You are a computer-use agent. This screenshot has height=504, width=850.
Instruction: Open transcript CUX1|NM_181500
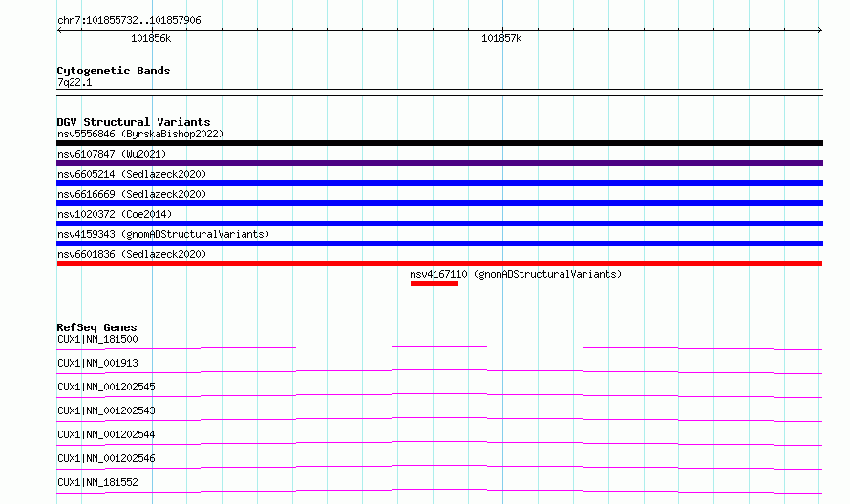tap(97, 339)
